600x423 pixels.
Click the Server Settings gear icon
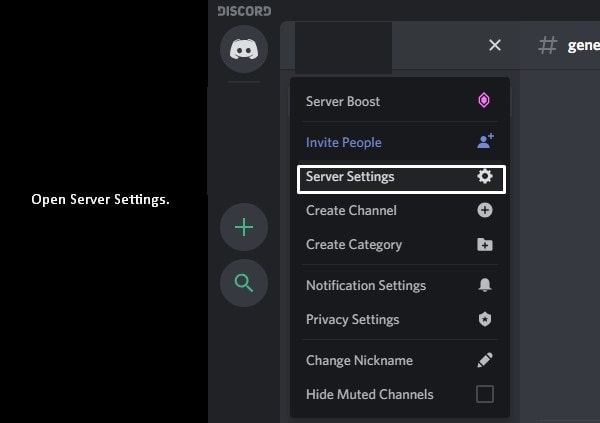point(485,176)
